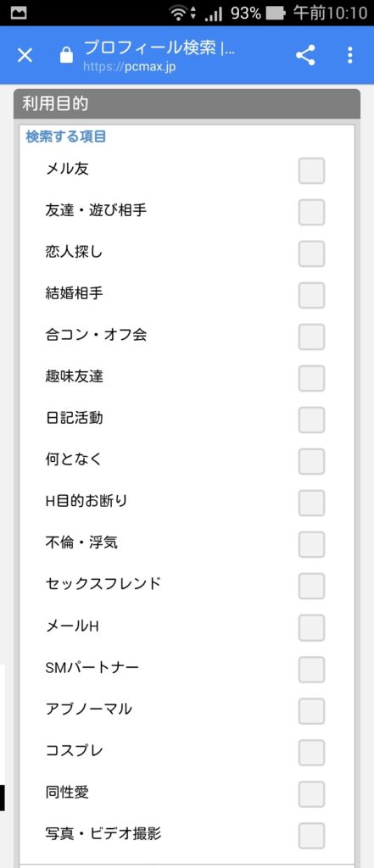Viewport: 374px width, 868px height.
Task: Check the 友達・遊び相手 checkbox
Action: pyautogui.click(x=311, y=212)
